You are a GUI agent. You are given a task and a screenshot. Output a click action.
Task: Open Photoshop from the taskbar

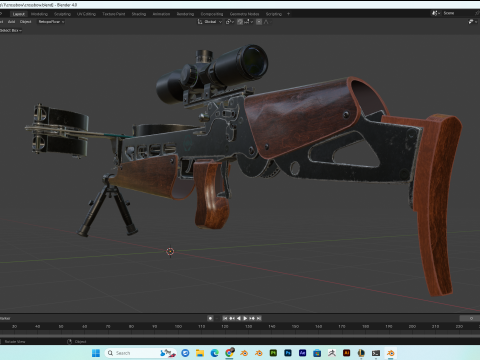(288, 353)
